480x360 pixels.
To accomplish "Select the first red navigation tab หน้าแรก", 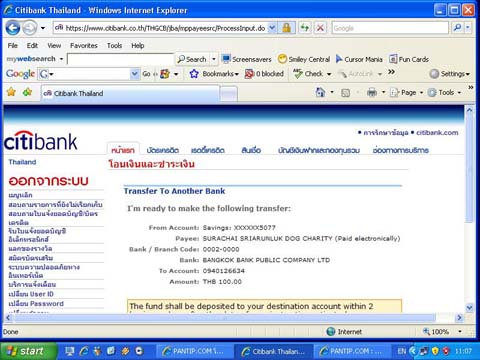I will [x=123, y=150].
